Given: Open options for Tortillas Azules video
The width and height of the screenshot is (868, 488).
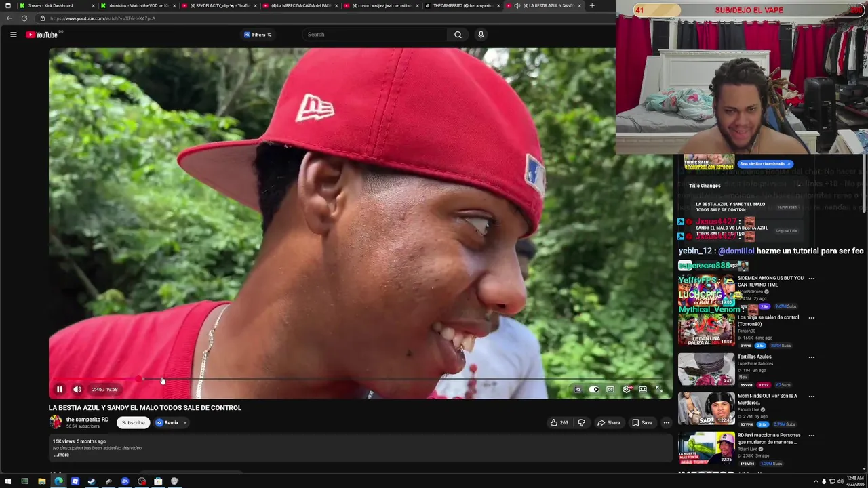Looking at the screenshot, I should point(811,357).
